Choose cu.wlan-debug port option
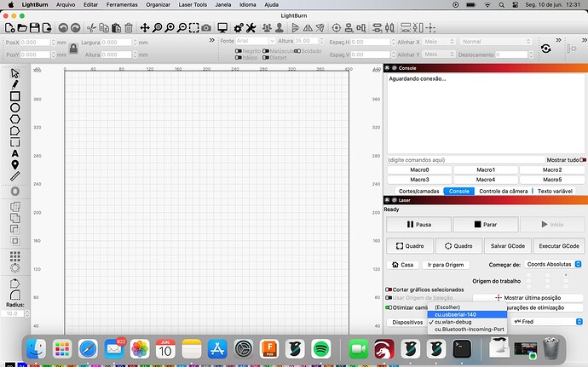588x367 pixels. 467,322
